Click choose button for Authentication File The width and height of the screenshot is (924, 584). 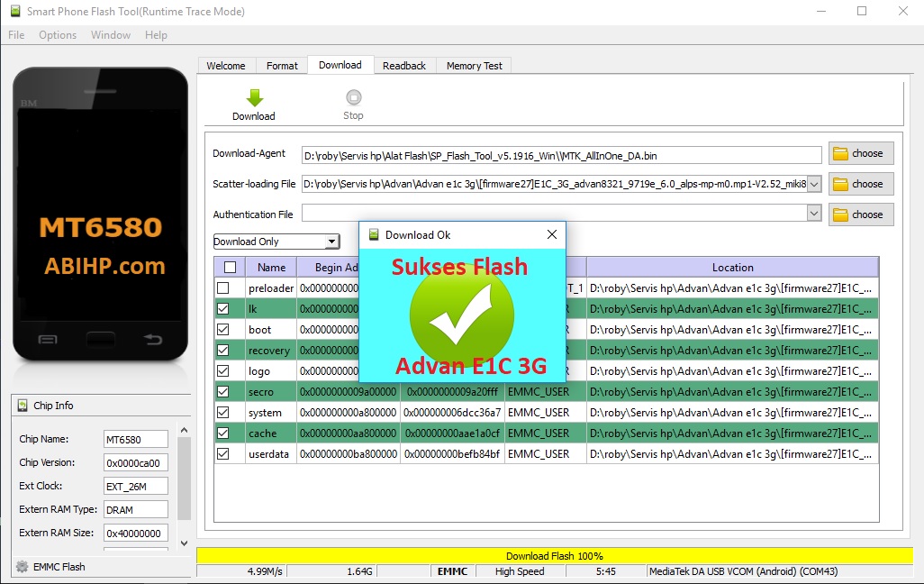[x=861, y=214]
